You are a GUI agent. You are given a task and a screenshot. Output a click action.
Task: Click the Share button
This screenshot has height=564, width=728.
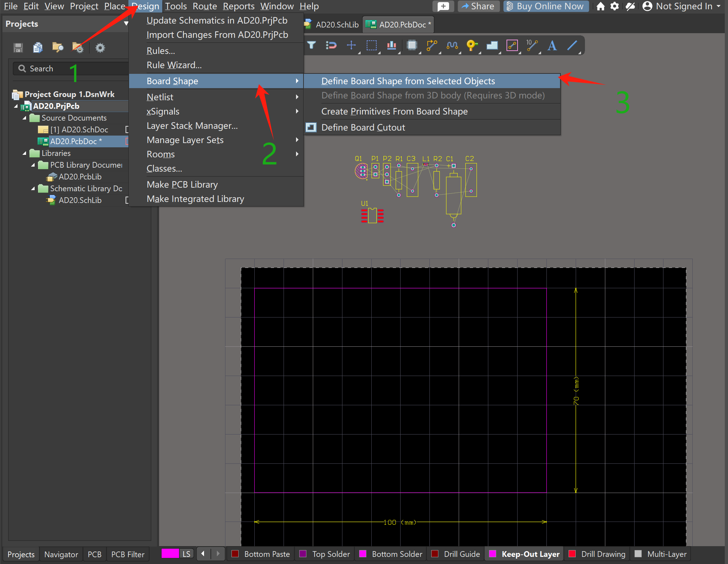[478, 6]
